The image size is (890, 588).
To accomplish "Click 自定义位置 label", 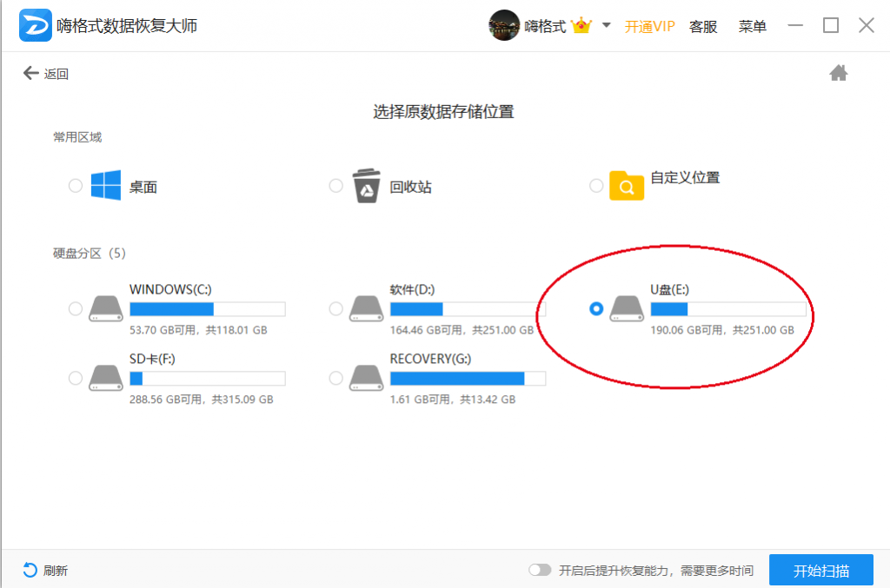I will 685,178.
